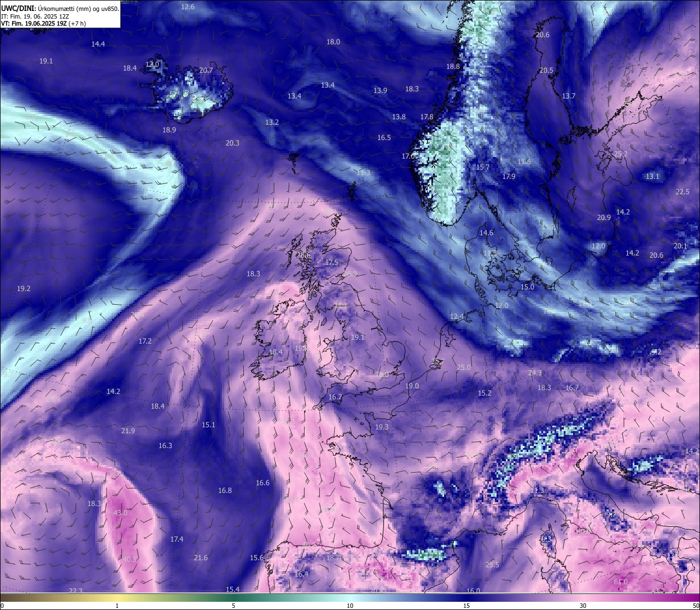Screen dimensions: 700x610
Task: Click the 16.3 value label
Action: [x=165, y=445]
